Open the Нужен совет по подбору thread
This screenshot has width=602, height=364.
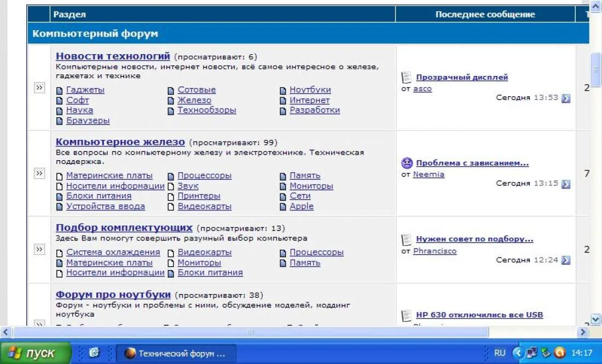click(474, 239)
